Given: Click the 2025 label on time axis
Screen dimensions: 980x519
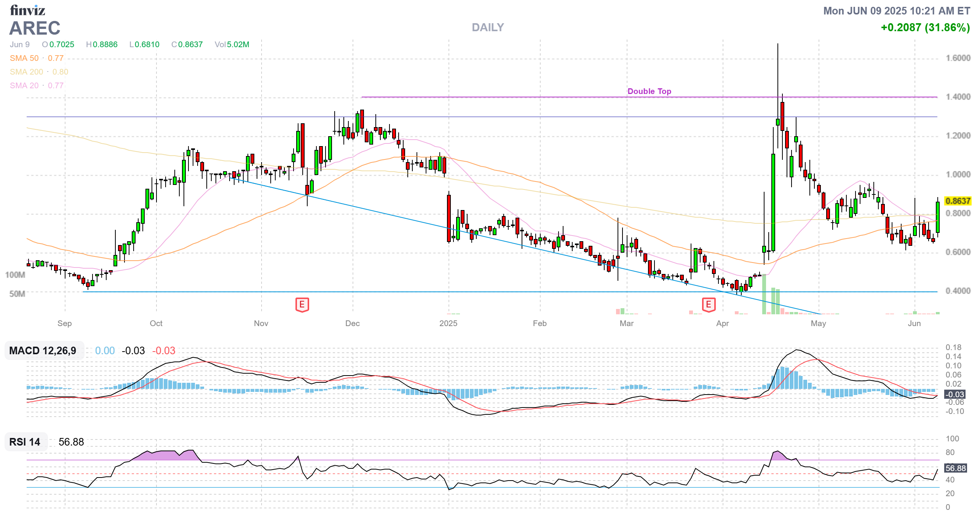Looking at the screenshot, I should pyautogui.click(x=448, y=323).
